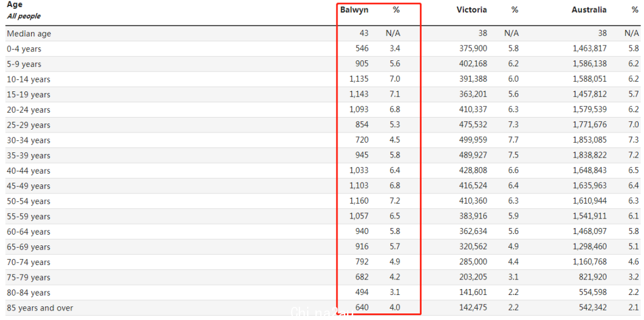Select the 'All people' subtitle

pyautogui.click(x=24, y=17)
